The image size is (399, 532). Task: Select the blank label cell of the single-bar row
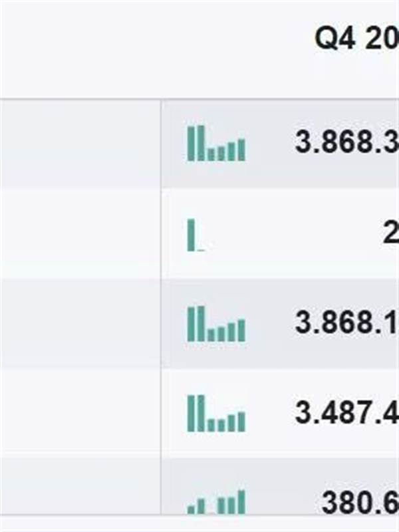(x=80, y=233)
